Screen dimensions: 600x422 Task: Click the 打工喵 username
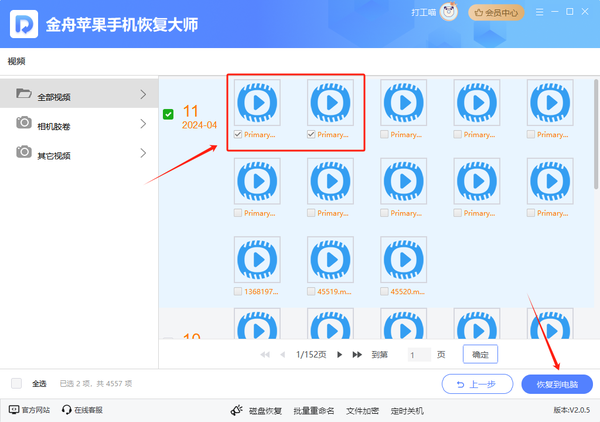click(x=424, y=13)
